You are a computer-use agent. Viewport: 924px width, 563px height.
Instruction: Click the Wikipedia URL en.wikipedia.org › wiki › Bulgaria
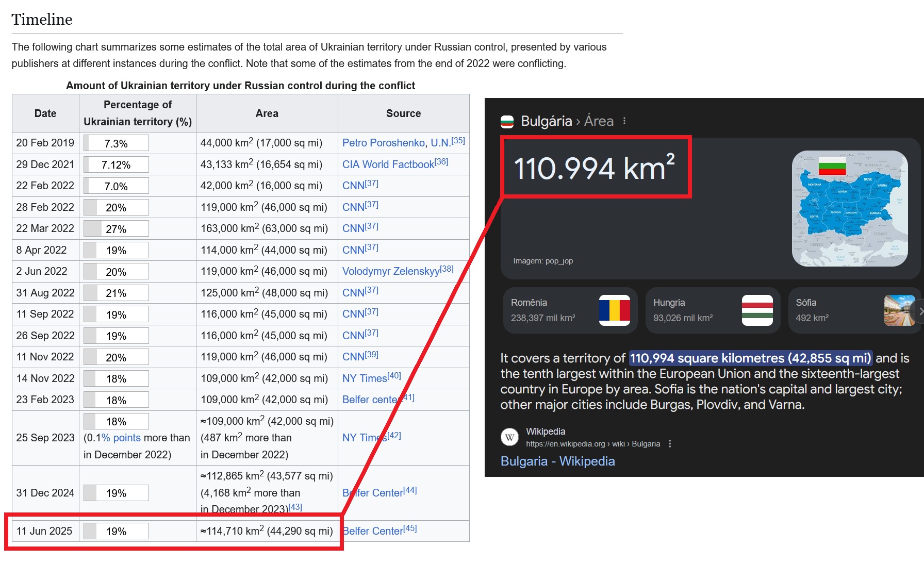pyautogui.click(x=593, y=444)
